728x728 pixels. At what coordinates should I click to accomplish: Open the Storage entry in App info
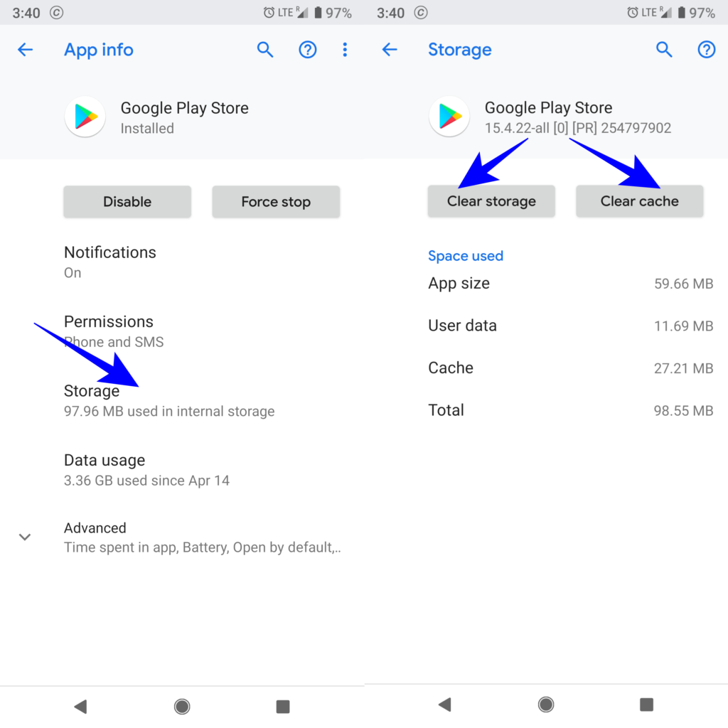point(182,401)
